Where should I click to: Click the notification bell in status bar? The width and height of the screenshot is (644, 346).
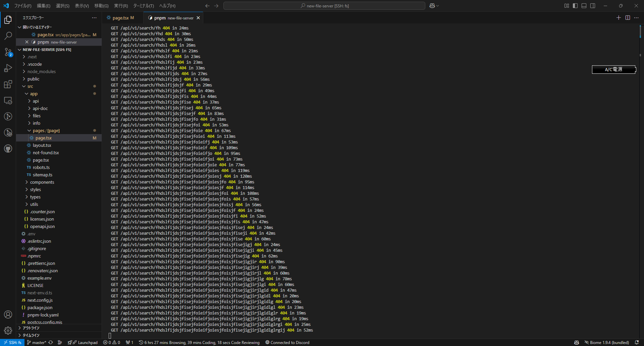click(637, 342)
